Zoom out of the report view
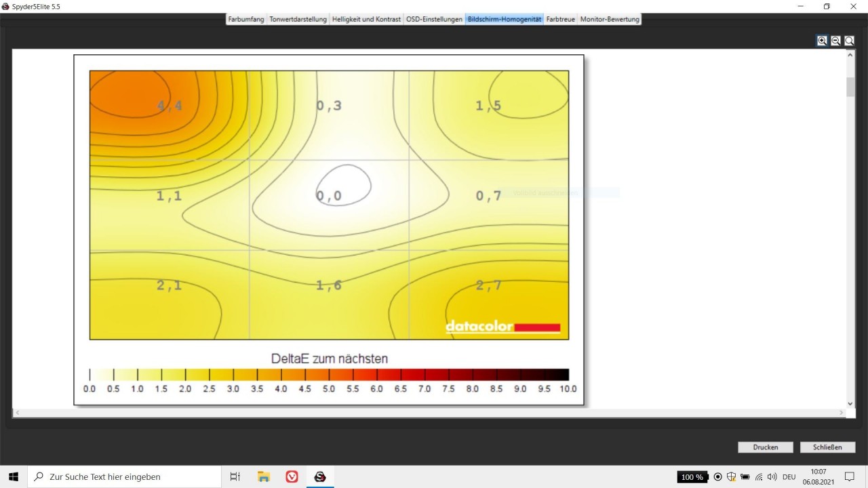 (835, 41)
